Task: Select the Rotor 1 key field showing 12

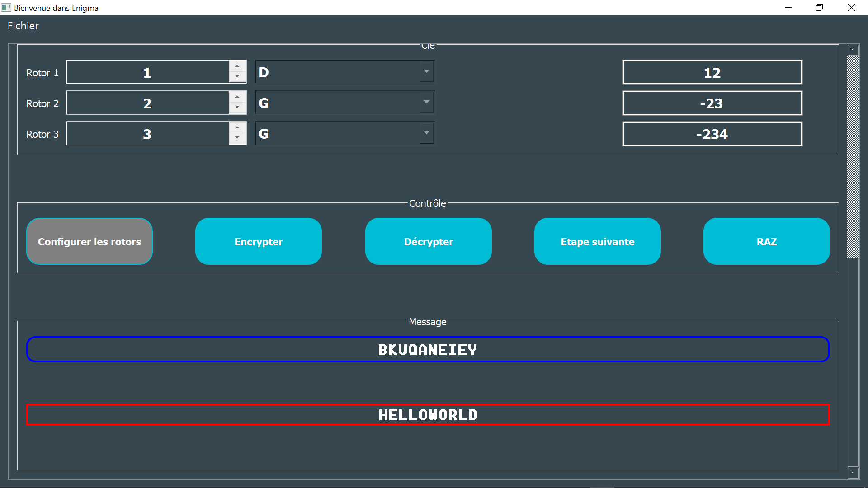Action: tap(712, 72)
